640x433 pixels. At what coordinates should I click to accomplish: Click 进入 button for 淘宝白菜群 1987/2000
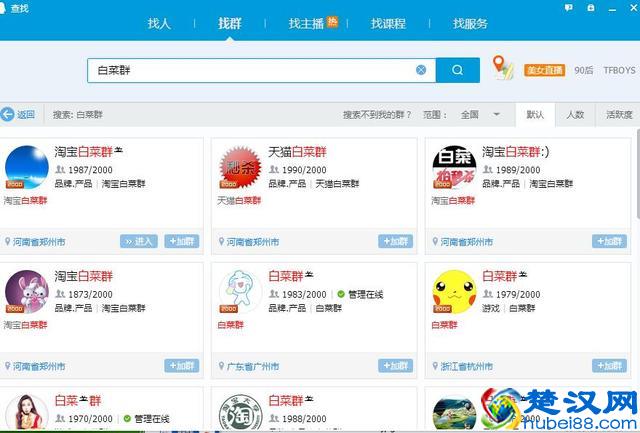tap(139, 241)
